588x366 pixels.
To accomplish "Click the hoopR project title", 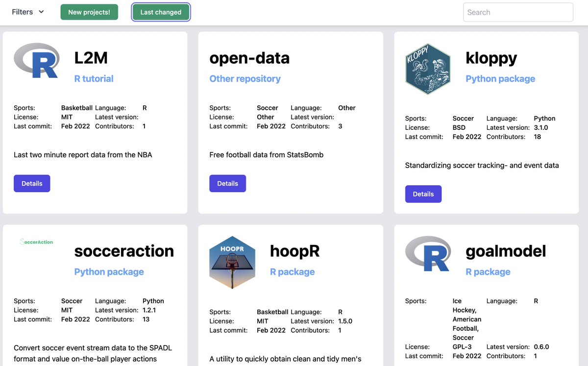I will [295, 251].
